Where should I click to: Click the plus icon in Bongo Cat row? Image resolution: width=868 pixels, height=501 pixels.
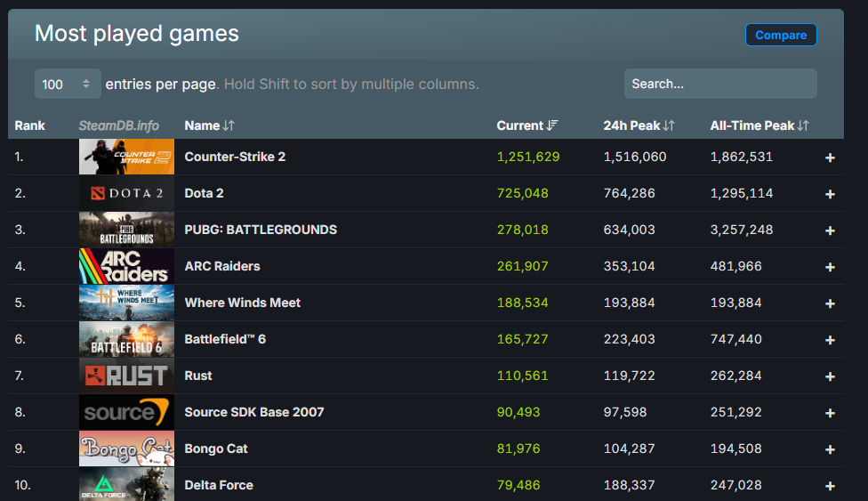(830, 449)
